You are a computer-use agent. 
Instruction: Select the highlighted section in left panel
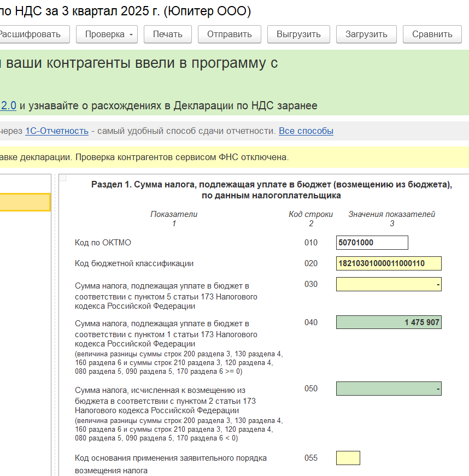[x=25, y=202]
